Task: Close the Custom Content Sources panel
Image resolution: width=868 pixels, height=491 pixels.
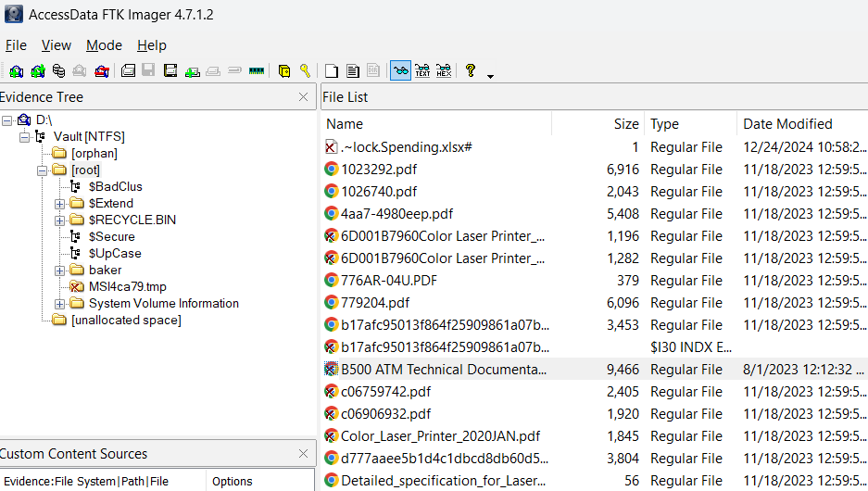Action: 303,453
